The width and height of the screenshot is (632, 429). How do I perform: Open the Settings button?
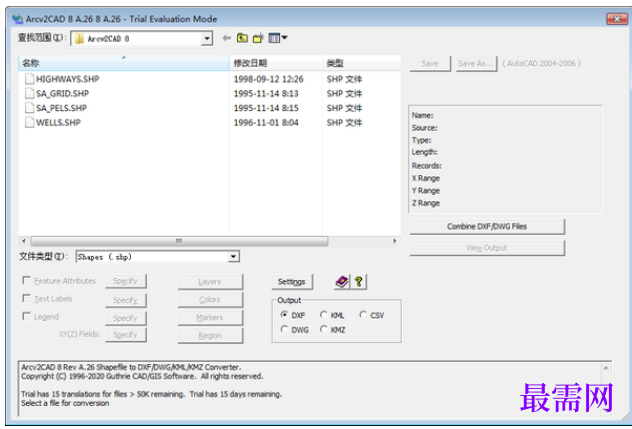[x=292, y=282]
